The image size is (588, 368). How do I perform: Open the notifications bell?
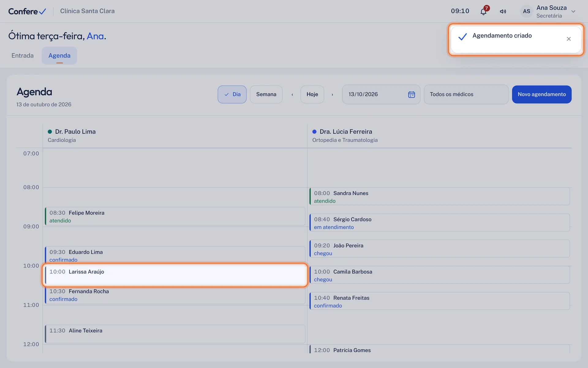pos(483,12)
